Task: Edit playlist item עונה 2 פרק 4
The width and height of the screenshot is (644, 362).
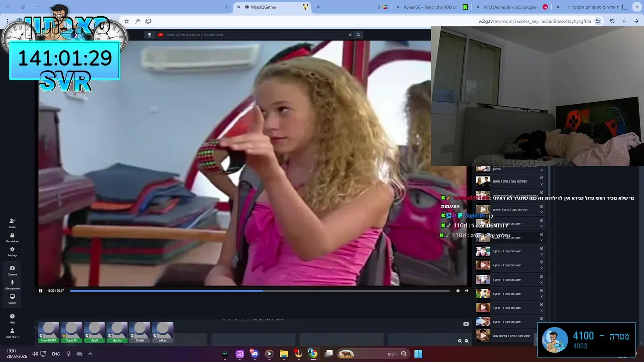Action: (x=542, y=178)
